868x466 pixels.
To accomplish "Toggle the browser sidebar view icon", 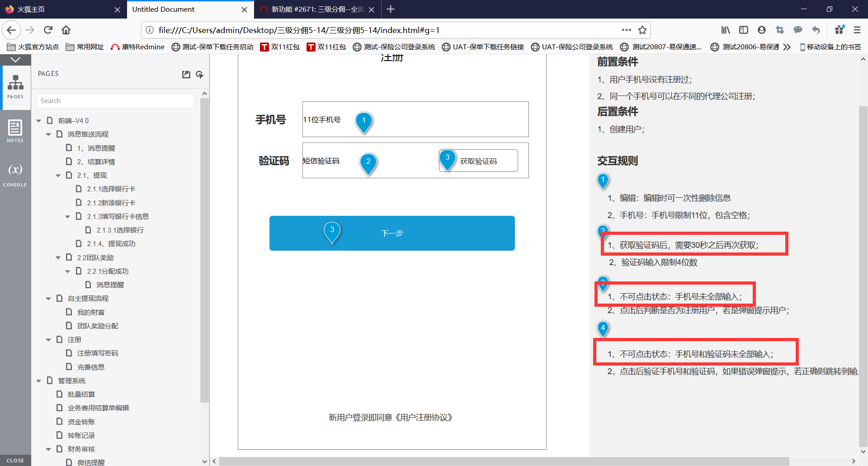I will (744, 30).
